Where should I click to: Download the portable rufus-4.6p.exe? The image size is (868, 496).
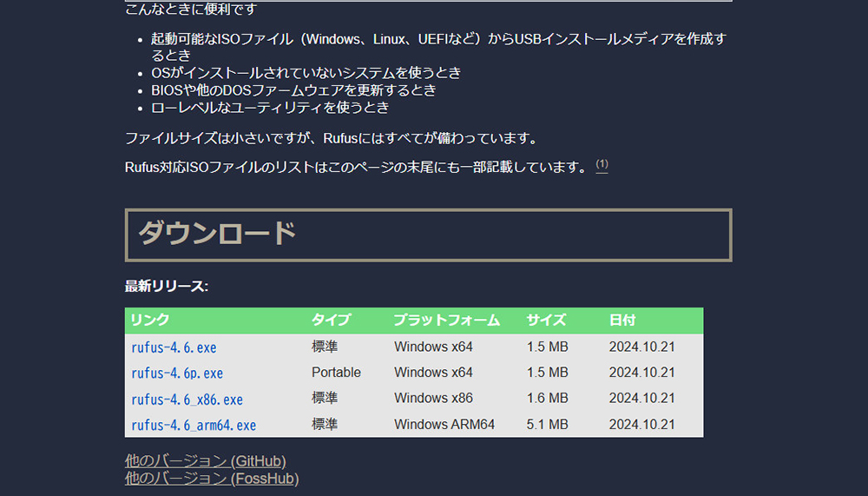pyautogui.click(x=177, y=373)
